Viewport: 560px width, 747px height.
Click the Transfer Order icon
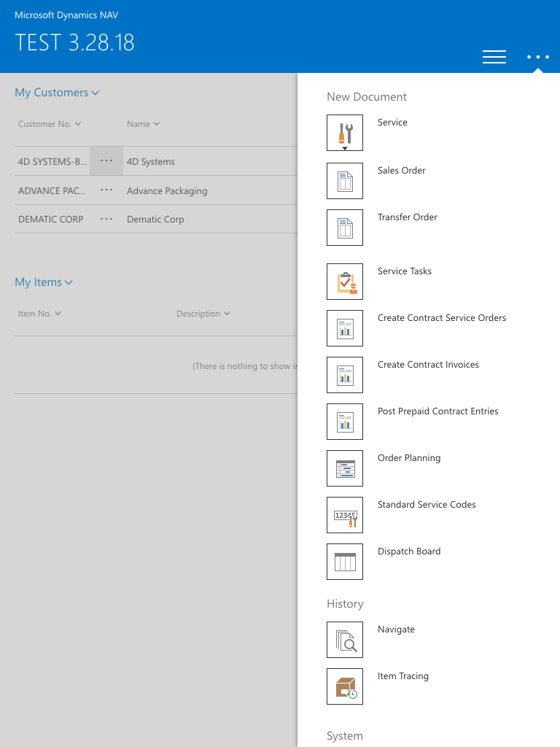point(345,228)
